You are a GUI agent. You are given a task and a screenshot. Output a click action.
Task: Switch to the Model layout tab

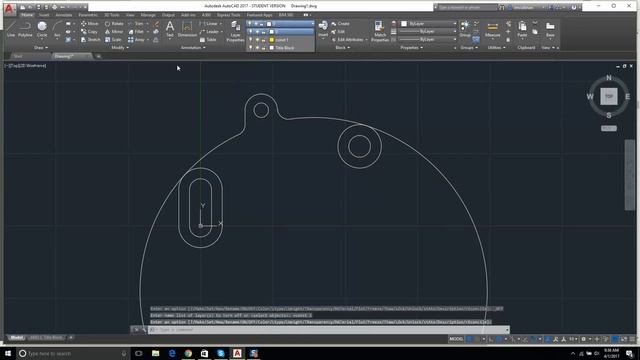[x=16, y=338]
